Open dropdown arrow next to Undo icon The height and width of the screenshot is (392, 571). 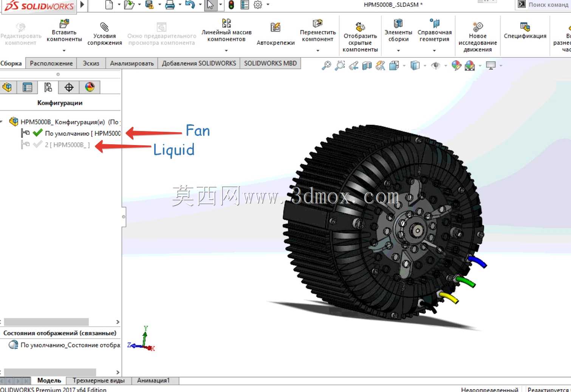(x=200, y=5)
